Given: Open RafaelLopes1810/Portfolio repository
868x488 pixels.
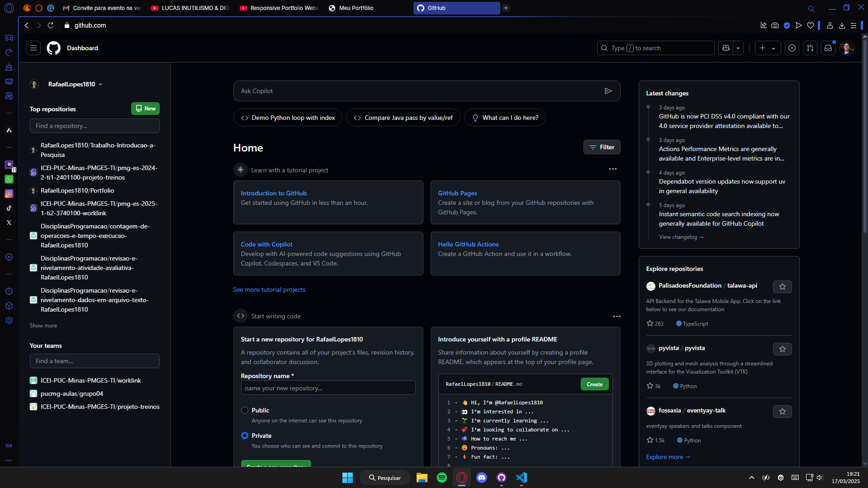Looking at the screenshot, I should 77,191.
